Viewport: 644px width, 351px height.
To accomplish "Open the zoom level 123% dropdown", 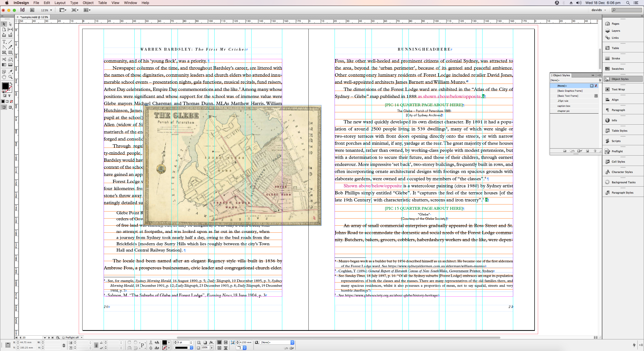I will pos(51,10).
